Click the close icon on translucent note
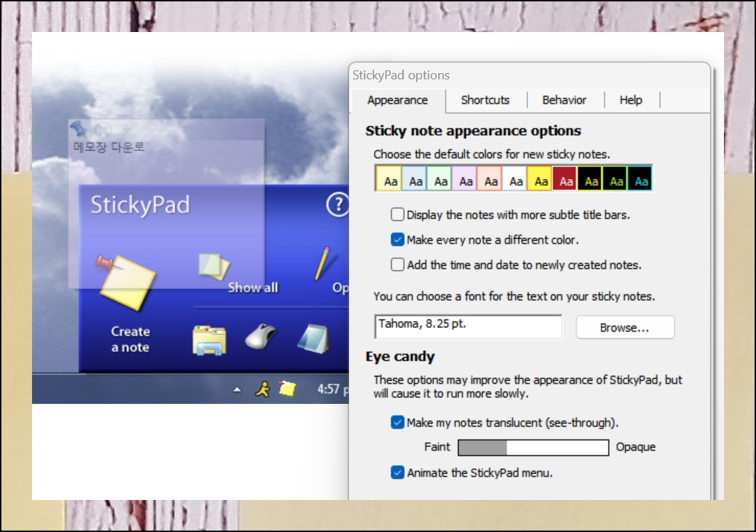This screenshot has width=756, height=532. pos(102,130)
